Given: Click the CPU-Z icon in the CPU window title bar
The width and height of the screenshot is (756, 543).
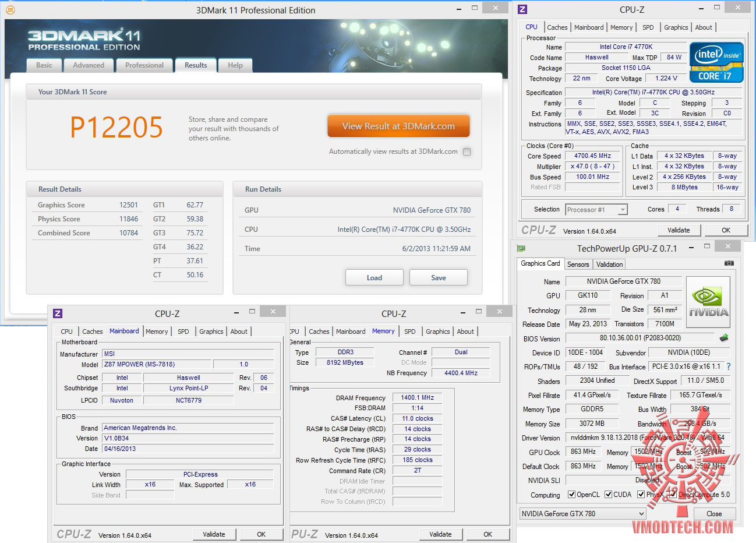Looking at the screenshot, I should pos(522,9).
